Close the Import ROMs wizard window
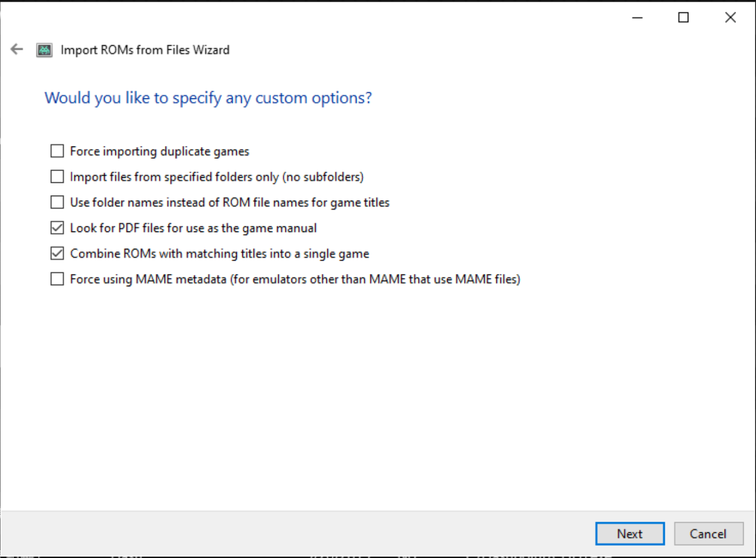This screenshot has width=756, height=558. pos(730,17)
